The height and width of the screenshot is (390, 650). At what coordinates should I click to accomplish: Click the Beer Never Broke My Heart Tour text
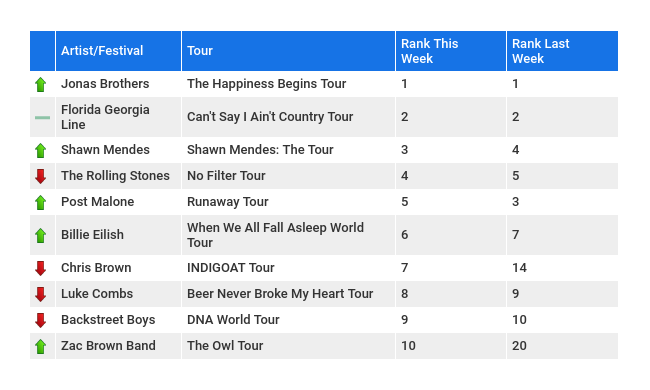point(280,294)
